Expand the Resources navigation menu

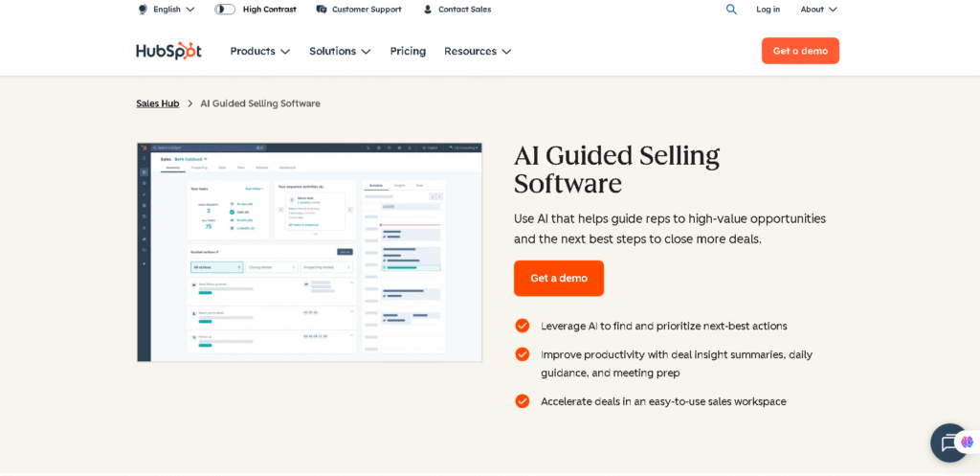pos(478,52)
